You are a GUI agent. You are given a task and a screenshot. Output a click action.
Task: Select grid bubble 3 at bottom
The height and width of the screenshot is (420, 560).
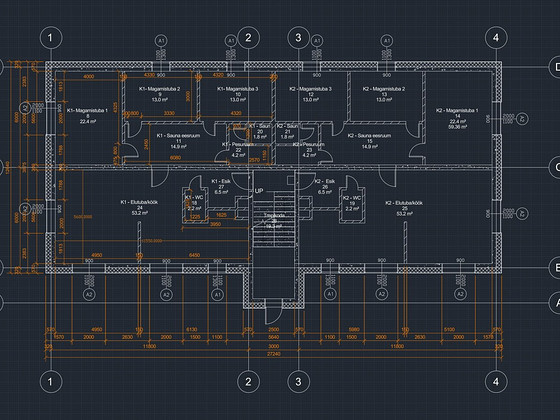tap(298, 382)
